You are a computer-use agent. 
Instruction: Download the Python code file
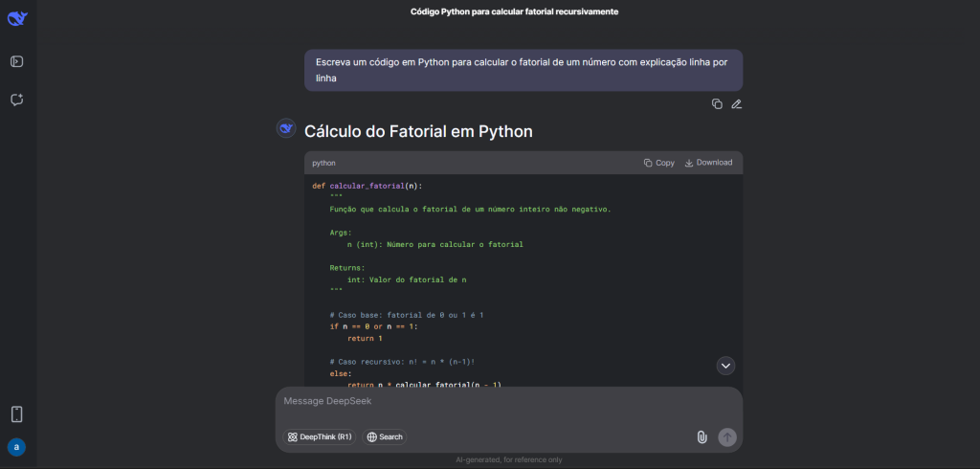pyautogui.click(x=708, y=163)
